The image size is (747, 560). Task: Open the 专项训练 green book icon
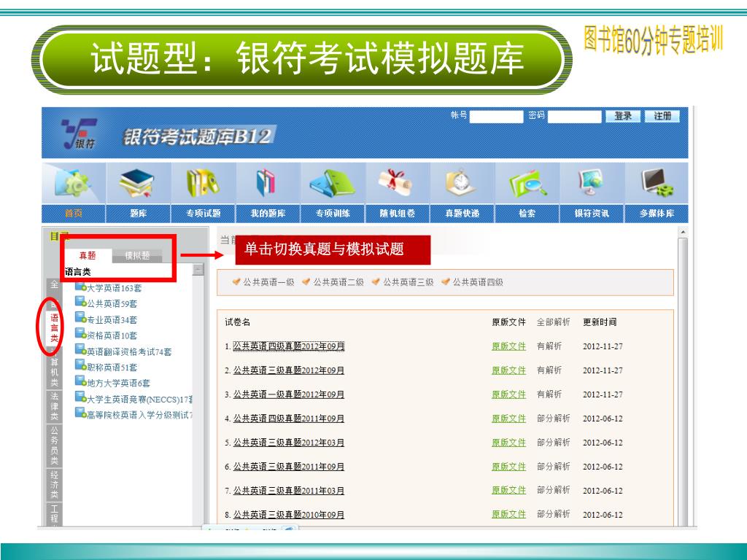point(332,184)
